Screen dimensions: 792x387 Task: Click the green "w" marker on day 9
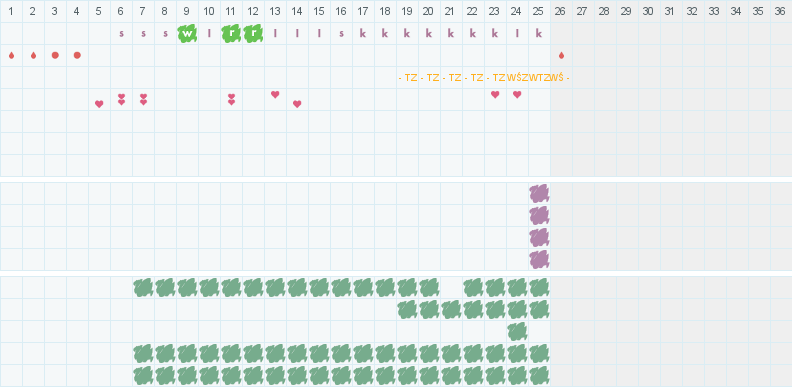click(x=187, y=33)
